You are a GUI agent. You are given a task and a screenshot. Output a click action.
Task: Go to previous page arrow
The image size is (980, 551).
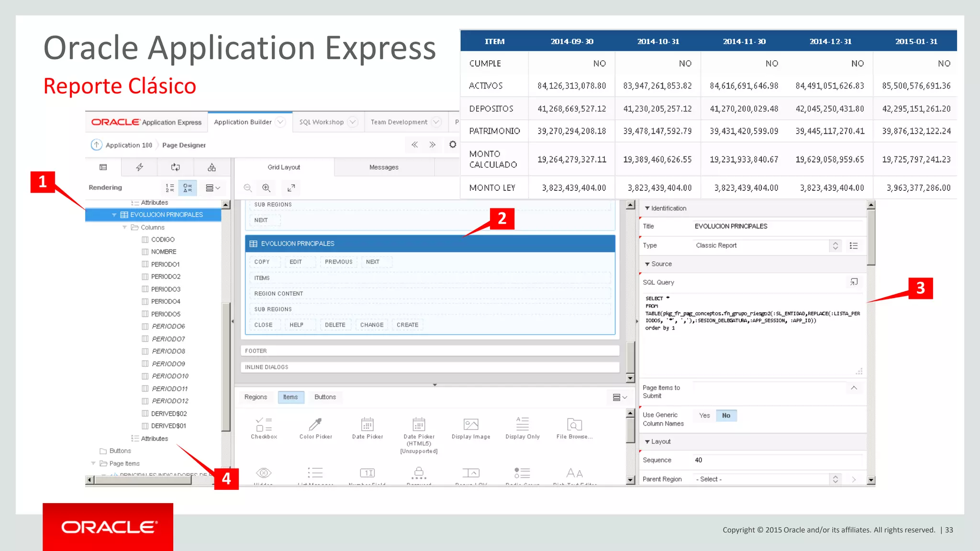tap(414, 144)
